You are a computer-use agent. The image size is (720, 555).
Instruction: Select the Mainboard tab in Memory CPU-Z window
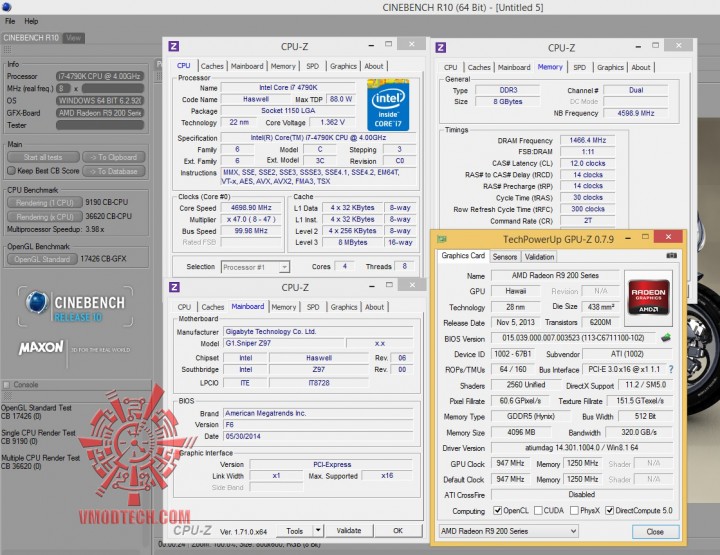[514, 67]
